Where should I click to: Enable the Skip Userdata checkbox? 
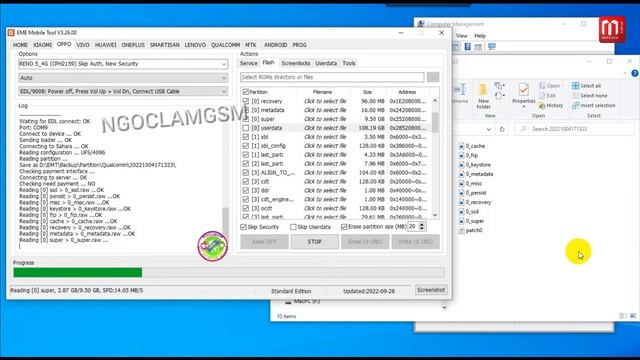[x=293, y=227]
